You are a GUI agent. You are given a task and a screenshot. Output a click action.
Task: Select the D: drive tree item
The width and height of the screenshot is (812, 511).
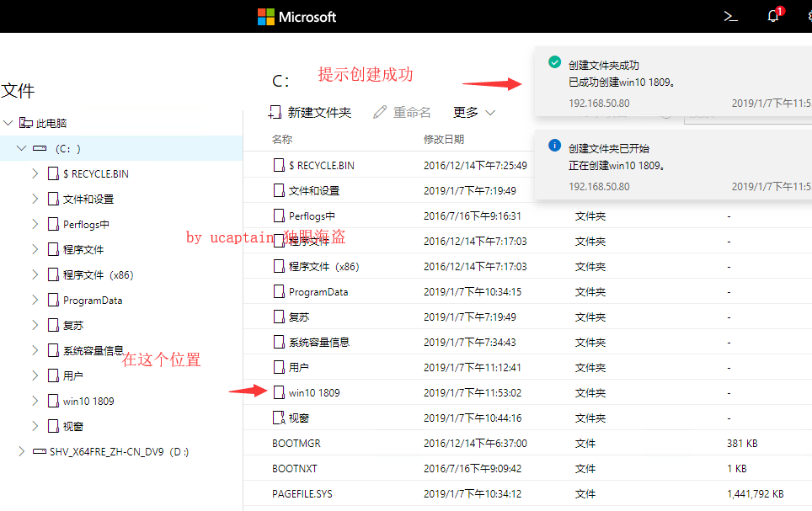(119, 451)
